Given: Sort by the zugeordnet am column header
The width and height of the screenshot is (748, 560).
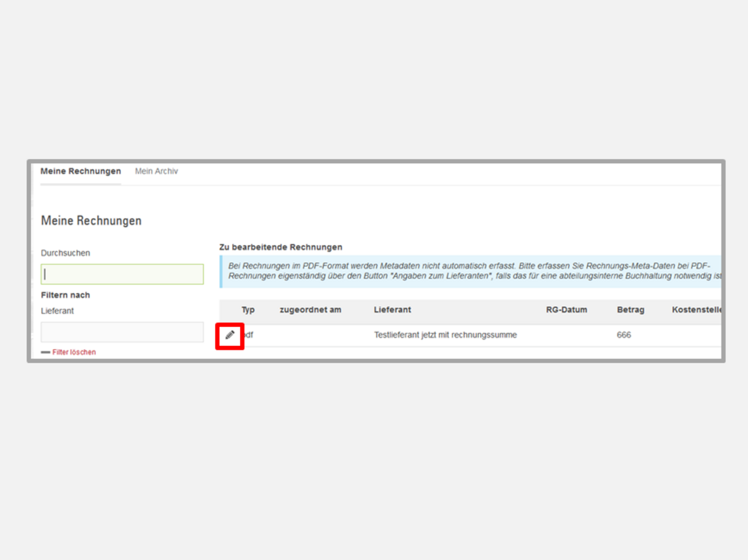Looking at the screenshot, I should pos(310,310).
